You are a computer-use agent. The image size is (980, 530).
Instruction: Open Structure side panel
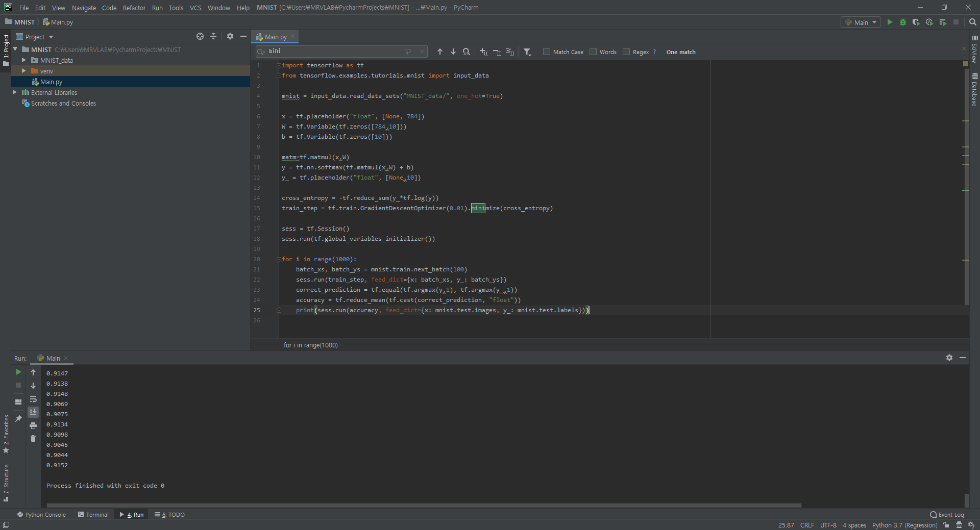[x=6, y=483]
